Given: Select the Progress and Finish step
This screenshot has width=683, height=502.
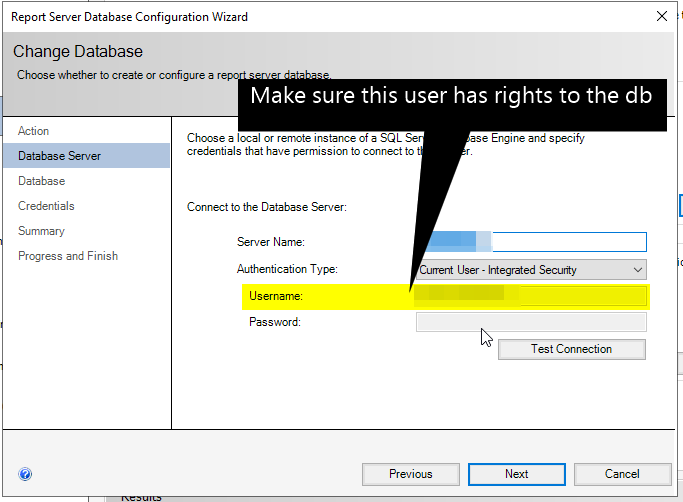Looking at the screenshot, I should click(68, 256).
